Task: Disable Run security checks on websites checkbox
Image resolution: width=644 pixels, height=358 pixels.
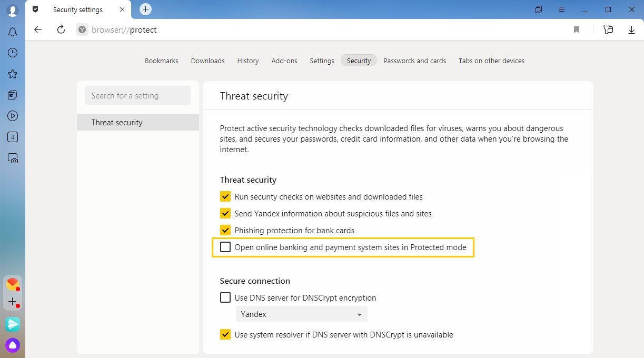Action: click(225, 197)
